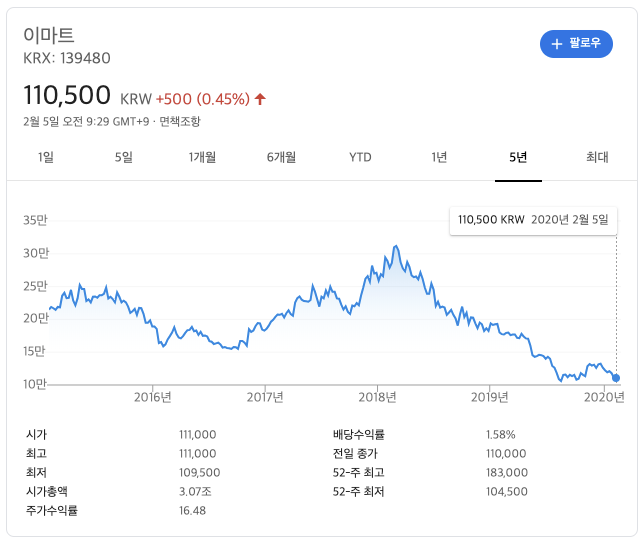Viewport: 644px width, 544px height.
Task: Click the 52-주 최고 label
Action: (359, 473)
